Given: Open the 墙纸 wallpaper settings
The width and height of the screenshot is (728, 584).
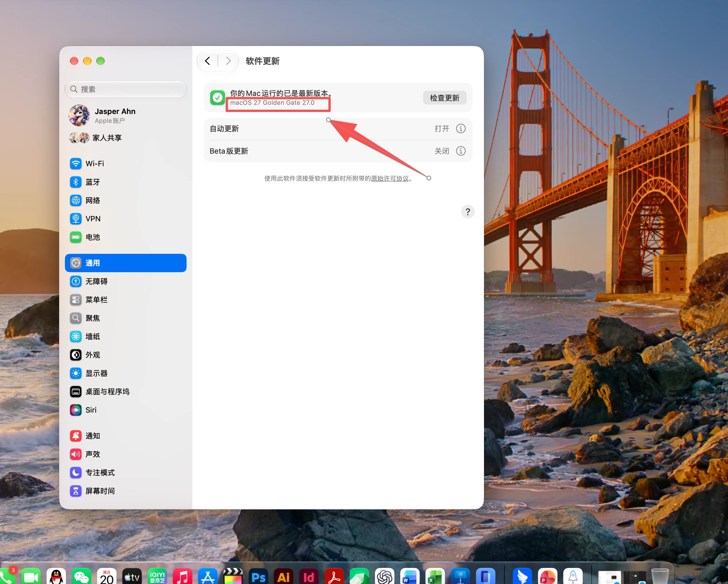Looking at the screenshot, I should point(125,337).
